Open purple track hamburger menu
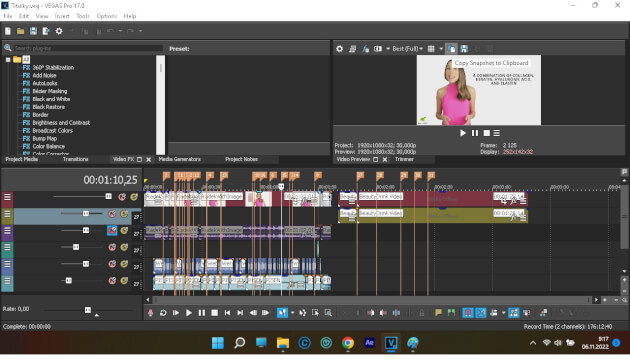630x360 pixels. coord(7,231)
